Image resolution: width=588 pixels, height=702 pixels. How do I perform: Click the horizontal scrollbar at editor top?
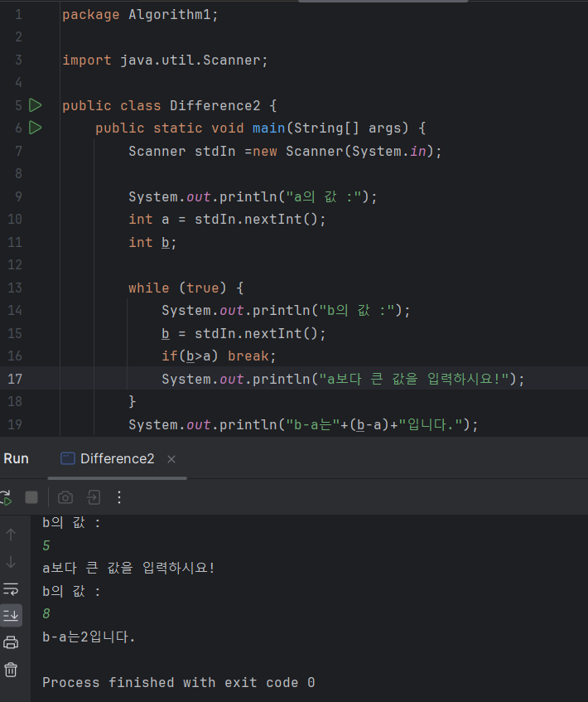pyautogui.click(x=383, y=1)
